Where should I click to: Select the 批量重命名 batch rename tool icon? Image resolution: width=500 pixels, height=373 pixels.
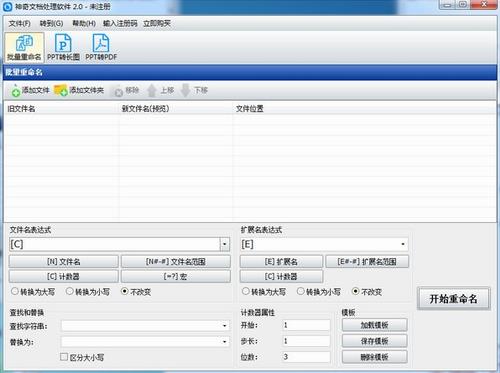pos(24,43)
